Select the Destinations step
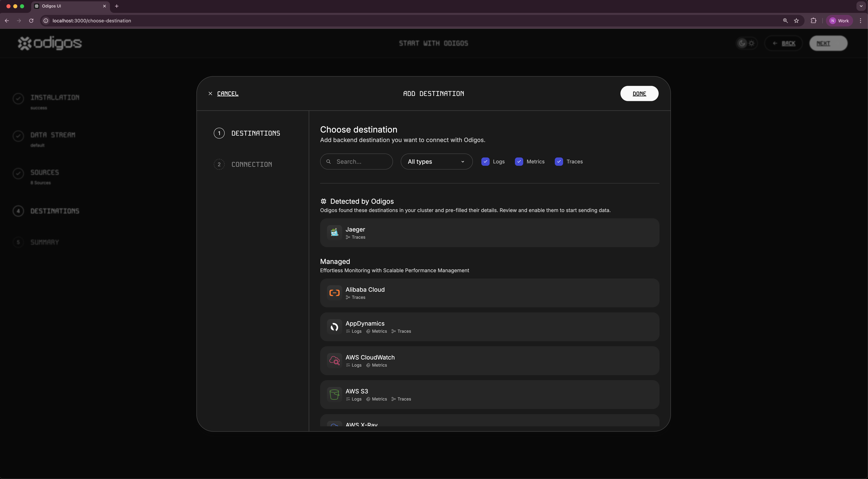Image resolution: width=868 pixels, height=479 pixels. pos(255,133)
